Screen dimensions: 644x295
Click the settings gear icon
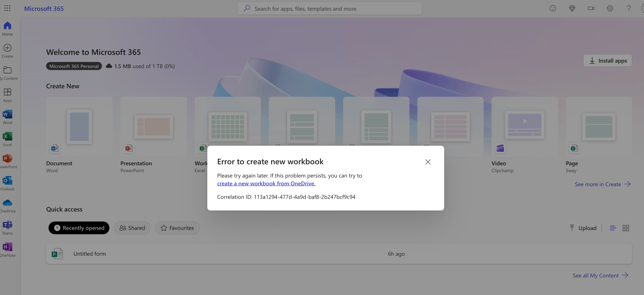(610, 8)
